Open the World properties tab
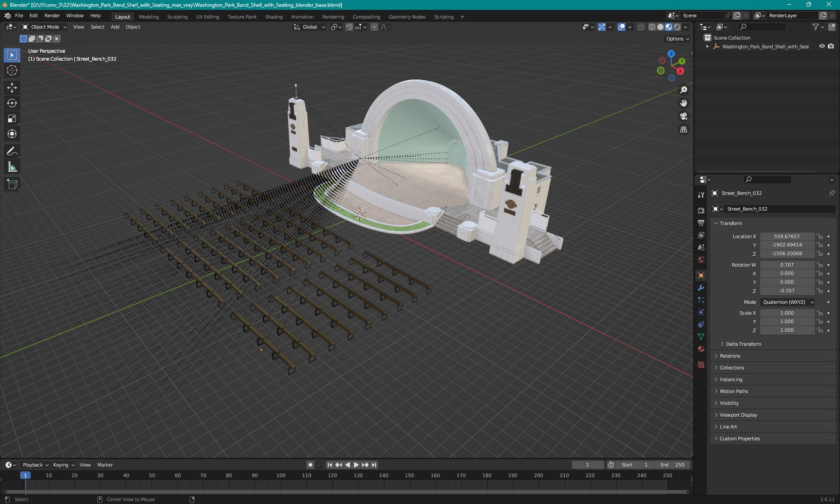 [701, 260]
